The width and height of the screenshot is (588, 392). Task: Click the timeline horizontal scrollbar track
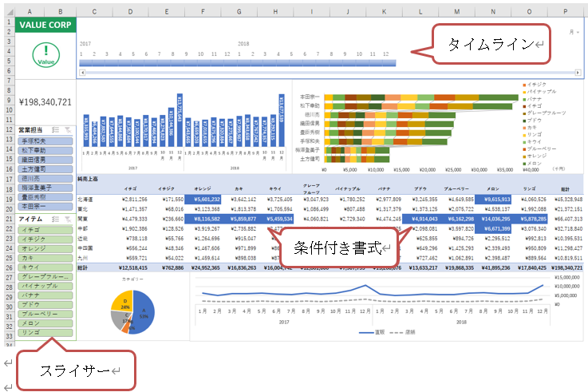[x=319, y=73]
